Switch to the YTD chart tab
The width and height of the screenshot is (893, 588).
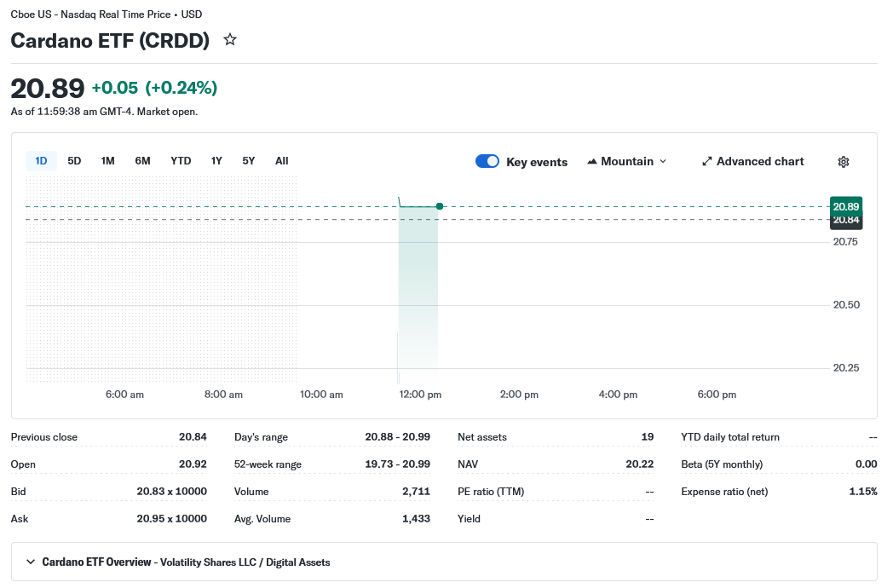180,160
